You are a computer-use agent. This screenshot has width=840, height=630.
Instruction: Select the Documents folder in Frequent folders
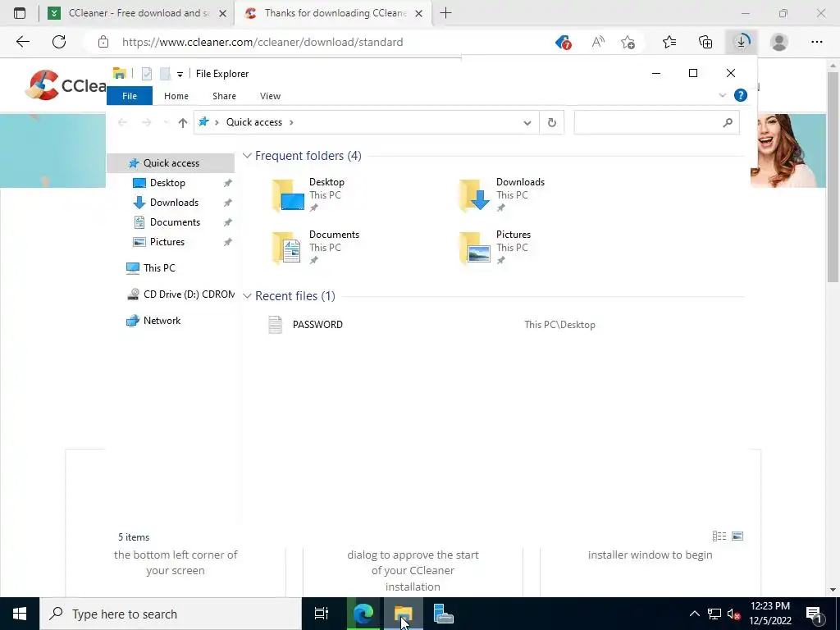[316, 248]
